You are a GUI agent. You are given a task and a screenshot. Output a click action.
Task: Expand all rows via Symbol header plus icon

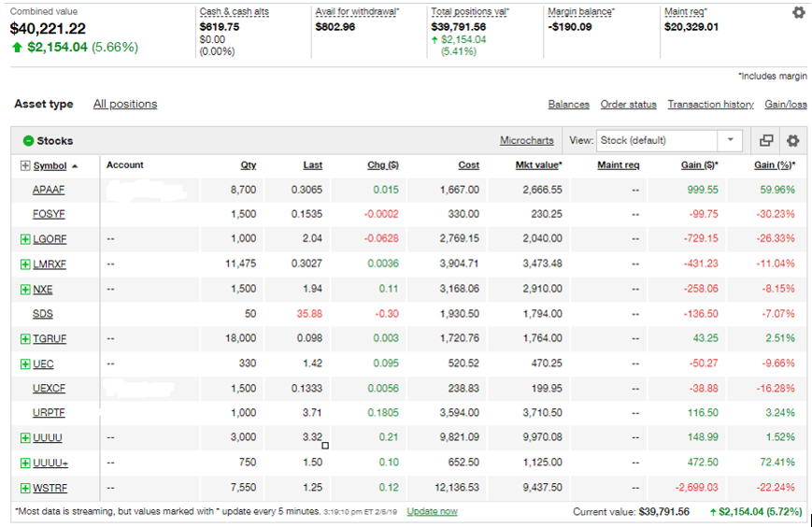point(25,165)
